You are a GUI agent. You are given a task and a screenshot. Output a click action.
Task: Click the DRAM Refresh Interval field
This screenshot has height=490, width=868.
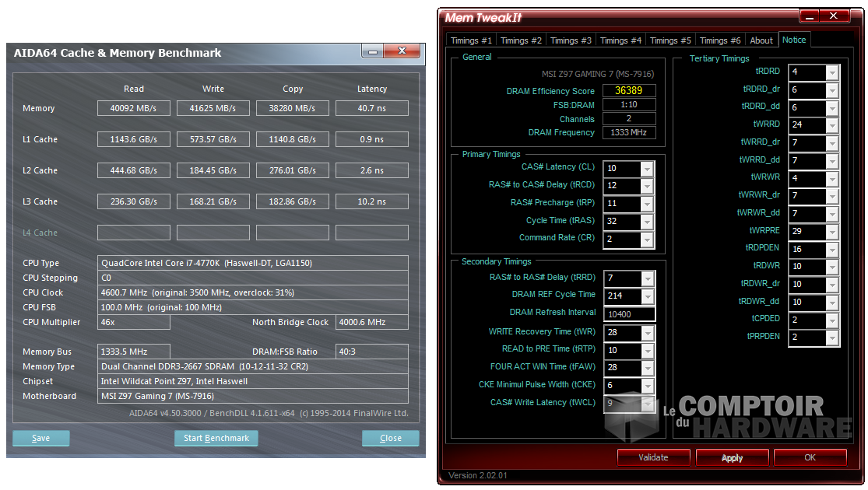point(629,313)
